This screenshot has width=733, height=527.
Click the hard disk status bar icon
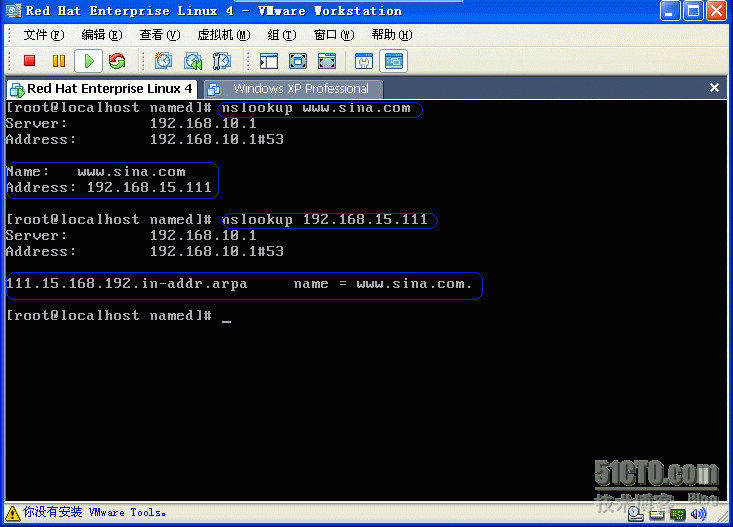point(657,514)
